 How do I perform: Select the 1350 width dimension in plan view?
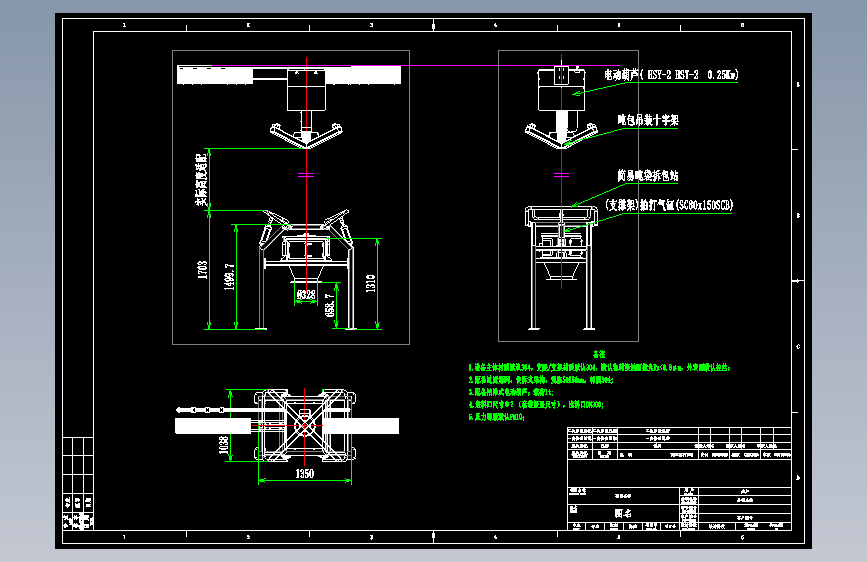(x=305, y=473)
